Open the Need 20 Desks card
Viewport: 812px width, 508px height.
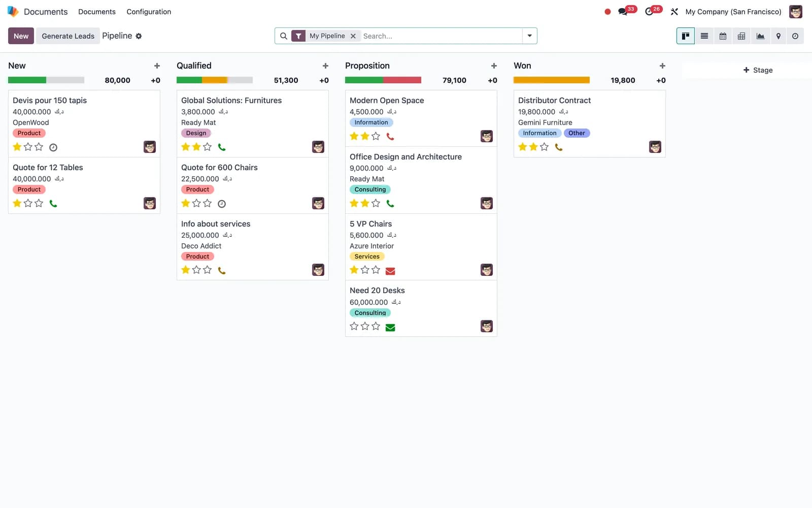(x=421, y=308)
